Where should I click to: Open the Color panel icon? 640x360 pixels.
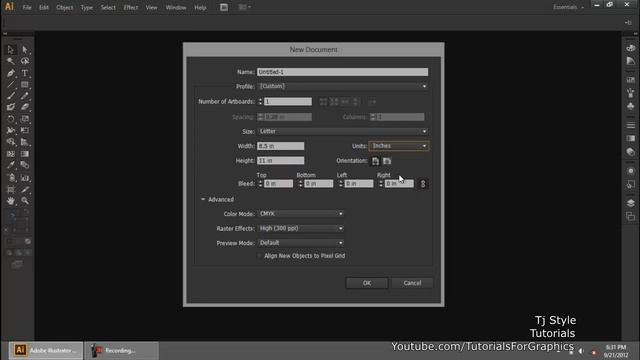631,48
